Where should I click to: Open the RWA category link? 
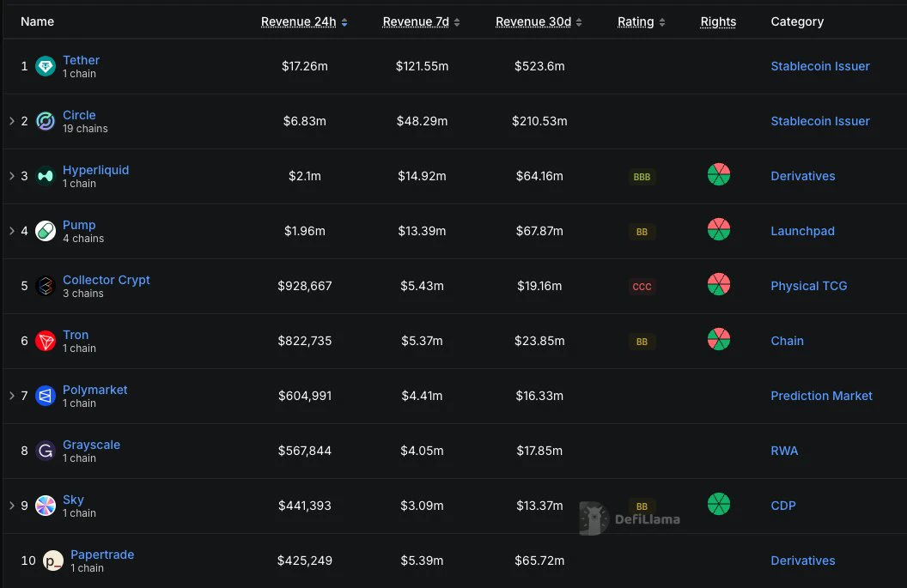tap(784, 451)
